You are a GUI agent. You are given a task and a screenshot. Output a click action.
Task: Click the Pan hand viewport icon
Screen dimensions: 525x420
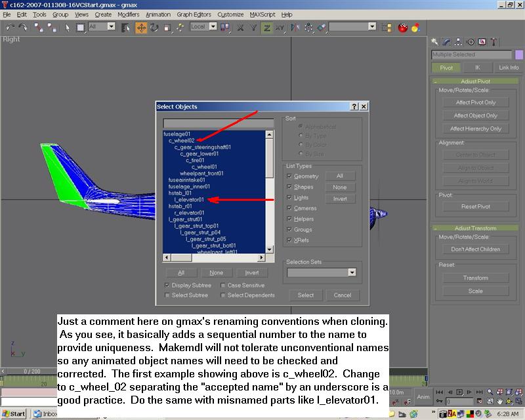[x=499, y=400]
